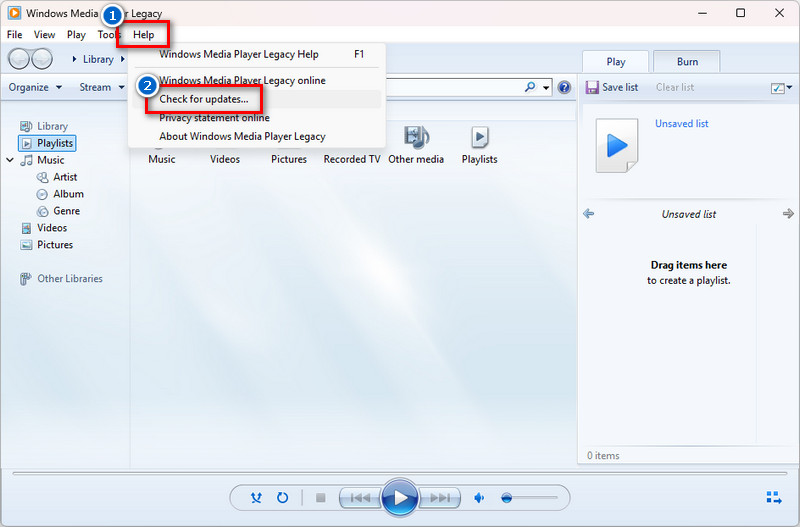Click the next list gray arrow
The image size is (800, 527).
[x=788, y=213]
